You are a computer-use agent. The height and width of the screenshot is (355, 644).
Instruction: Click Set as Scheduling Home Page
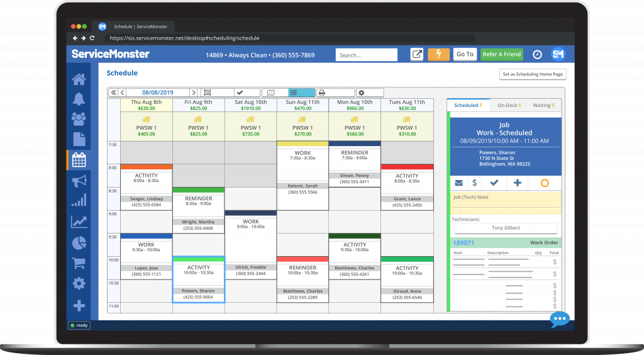click(533, 74)
